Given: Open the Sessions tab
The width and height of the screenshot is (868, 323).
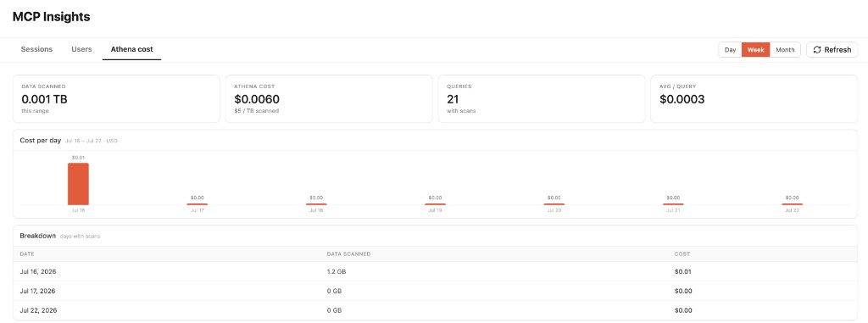Looking at the screenshot, I should pos(36,49).
